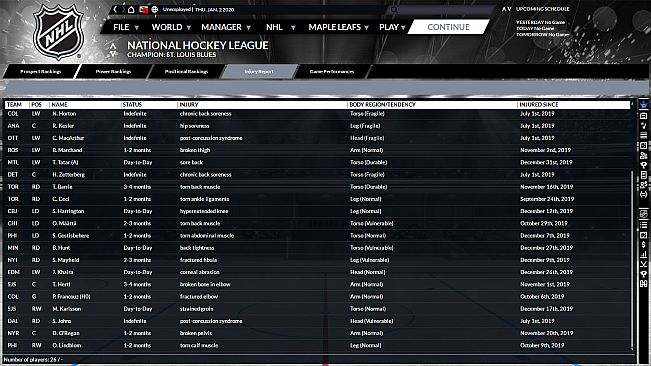Switch to the Game Performances tab

[x=332, y=71]
